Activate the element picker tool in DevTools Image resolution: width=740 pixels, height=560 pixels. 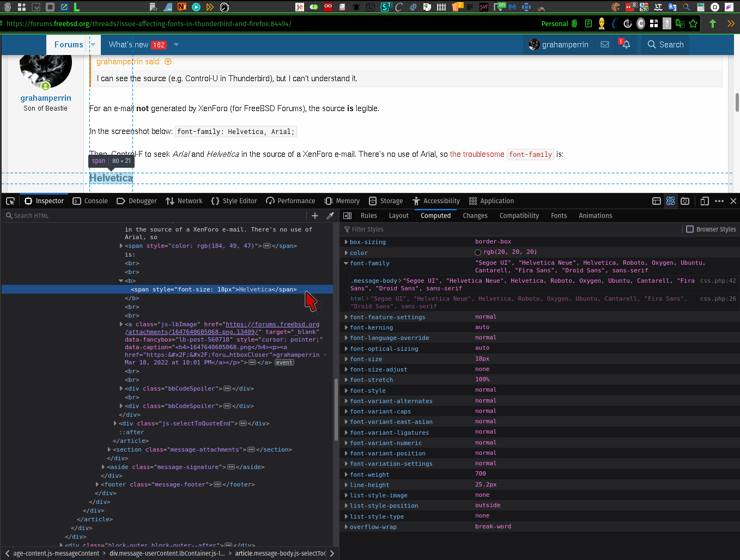pyautogui.click(x=10, y=201)
